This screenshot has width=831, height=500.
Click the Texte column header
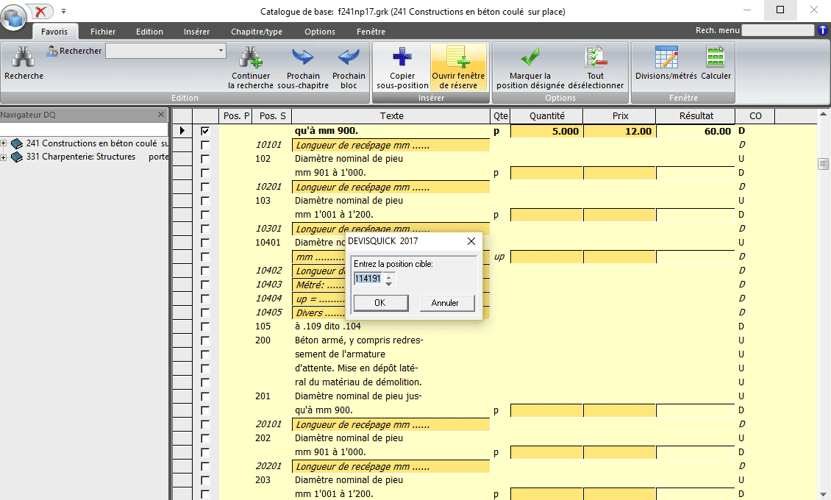[x=392, y=116]
